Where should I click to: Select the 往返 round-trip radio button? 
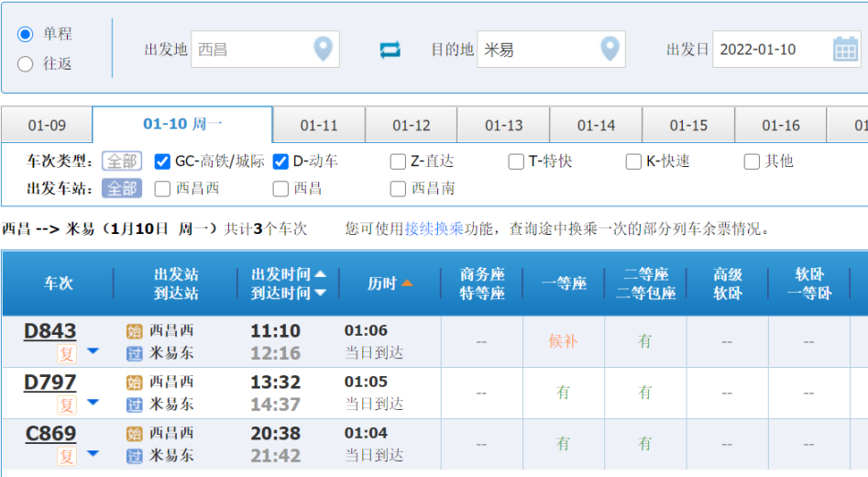pyautogui.click(x=26, y=64)
